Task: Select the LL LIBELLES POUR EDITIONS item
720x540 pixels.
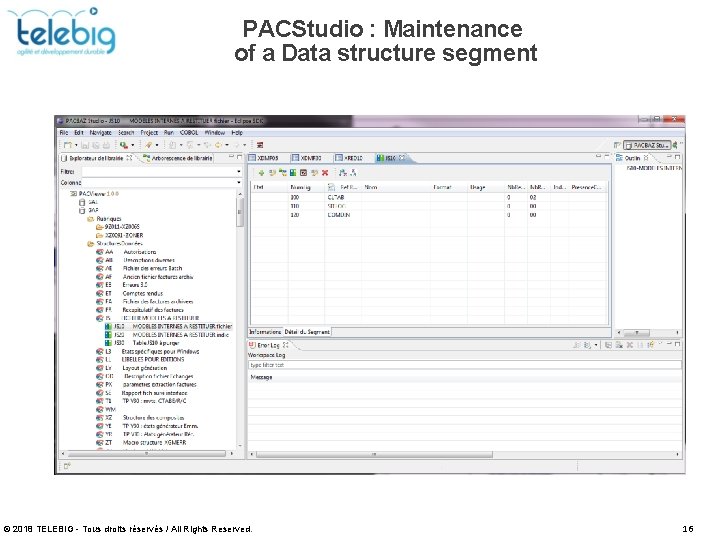Action: click(140, 360)
